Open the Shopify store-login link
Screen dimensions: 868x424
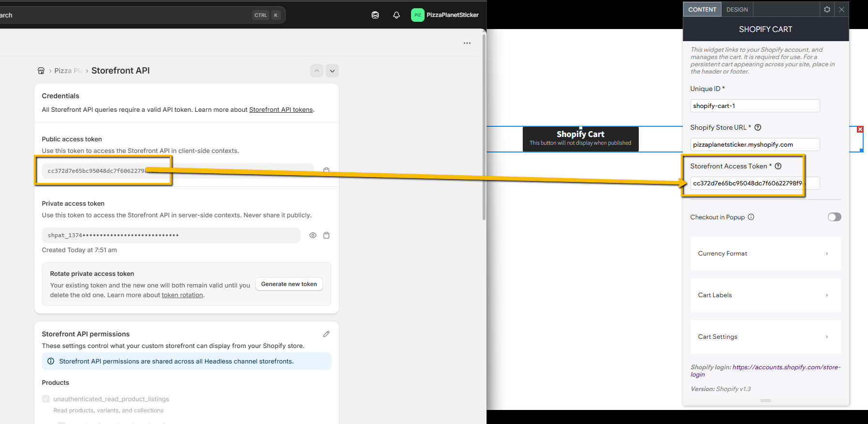(765, 371)
